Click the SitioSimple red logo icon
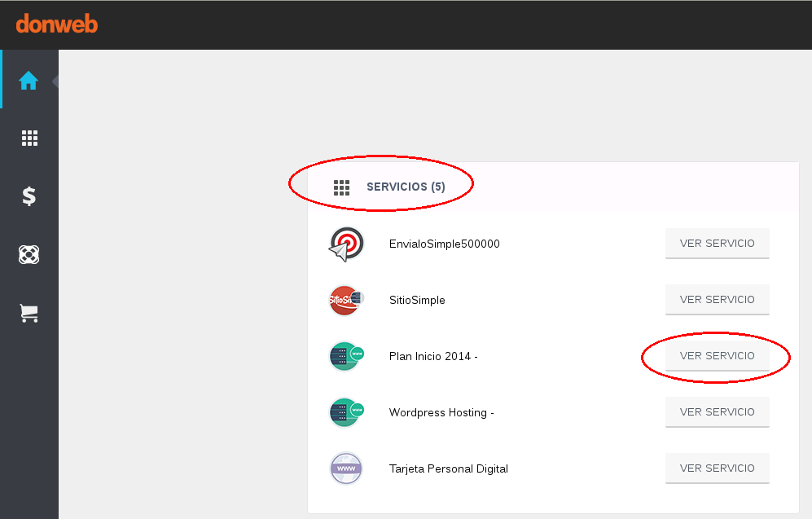The image size is (812, 519). 346,300
